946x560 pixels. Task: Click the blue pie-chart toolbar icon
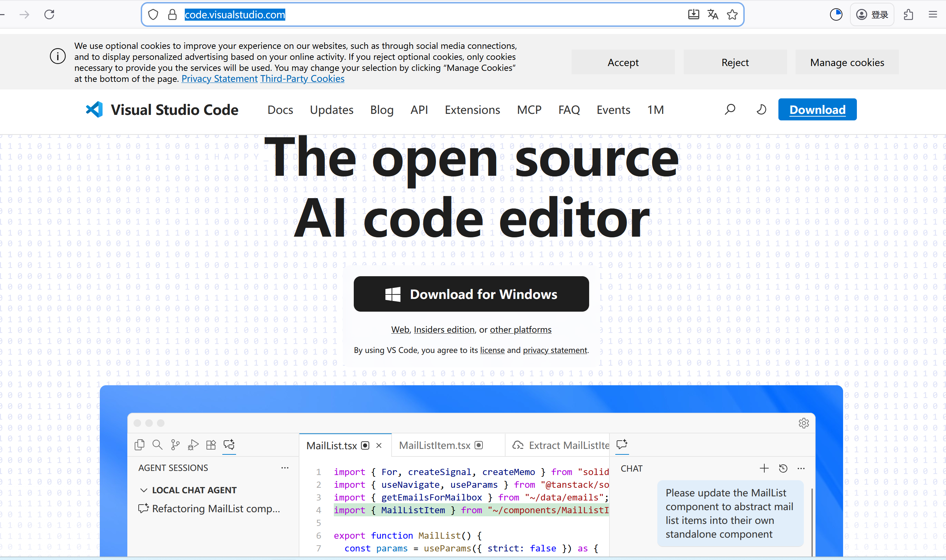836,15
